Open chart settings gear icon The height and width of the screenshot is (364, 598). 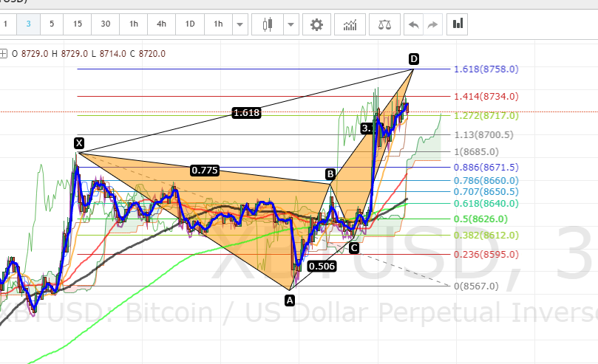coord(316,24)
